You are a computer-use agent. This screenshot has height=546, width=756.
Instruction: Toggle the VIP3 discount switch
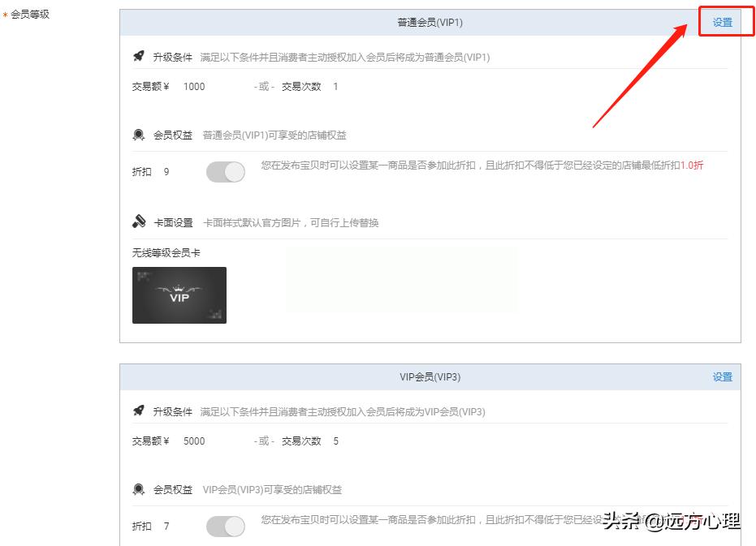[x=225, y=527]
